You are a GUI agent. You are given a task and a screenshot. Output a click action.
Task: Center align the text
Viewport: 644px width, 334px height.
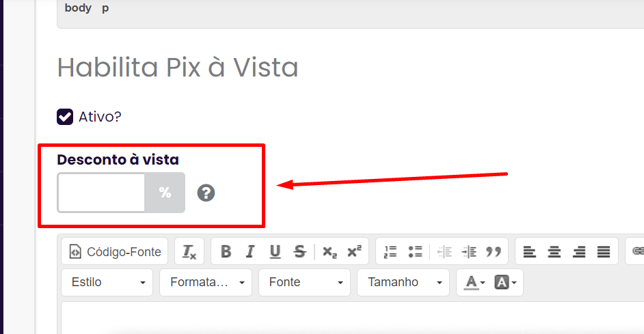point(554,251)
